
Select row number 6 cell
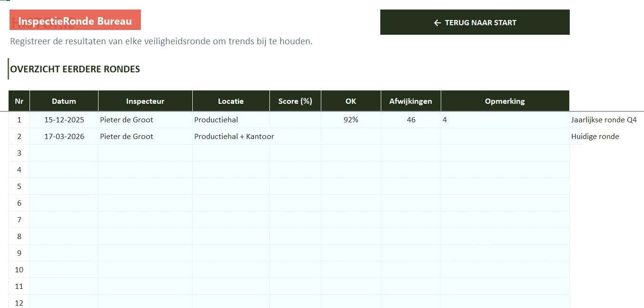click(19, 203)
